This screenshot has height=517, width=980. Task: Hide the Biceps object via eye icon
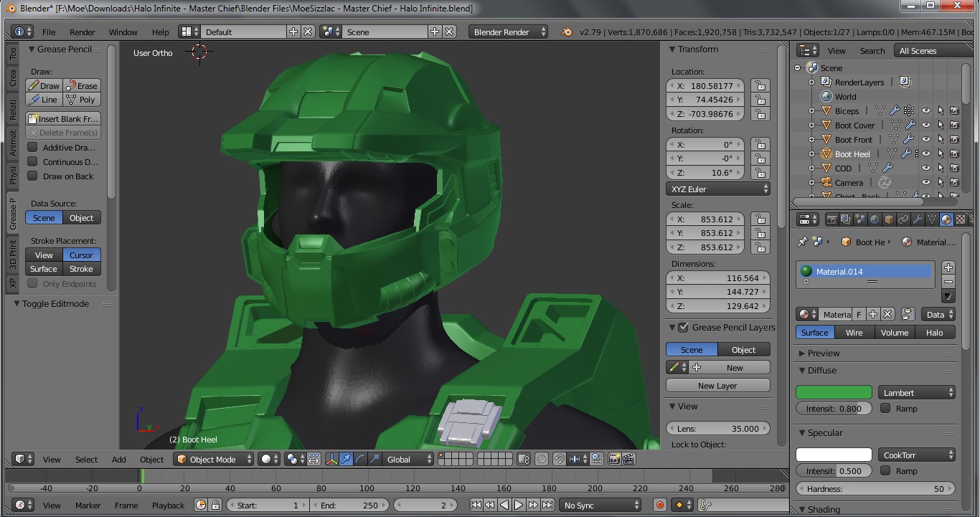coord(926,111)
